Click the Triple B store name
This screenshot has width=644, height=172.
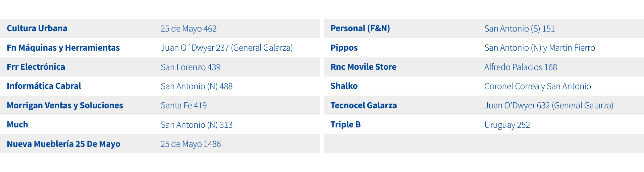point(345,125)
